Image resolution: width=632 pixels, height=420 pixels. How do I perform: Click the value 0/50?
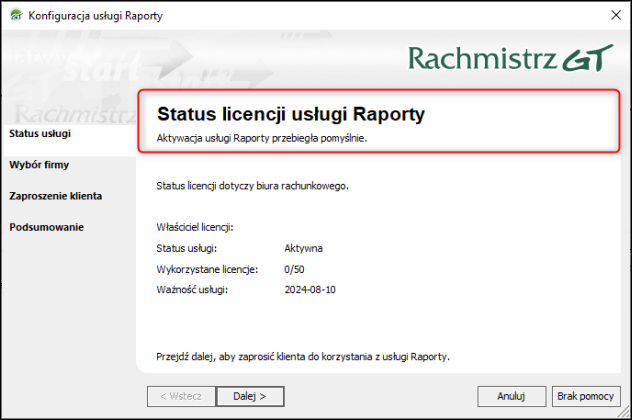[x=294, y=269]
